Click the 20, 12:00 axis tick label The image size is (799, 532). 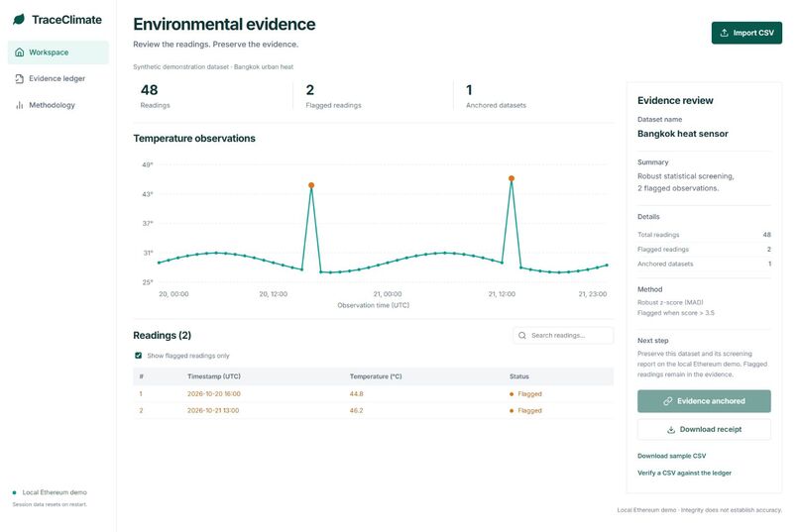coord(274,294)
